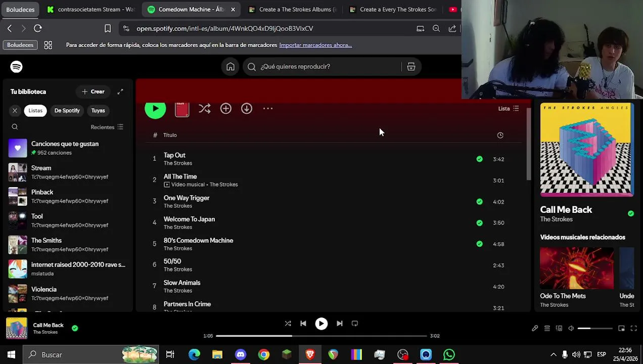Toggle saved checkmark in now playing bar
Image resolution: width=643 pixels, height=364 pixels.
[75, 329]
